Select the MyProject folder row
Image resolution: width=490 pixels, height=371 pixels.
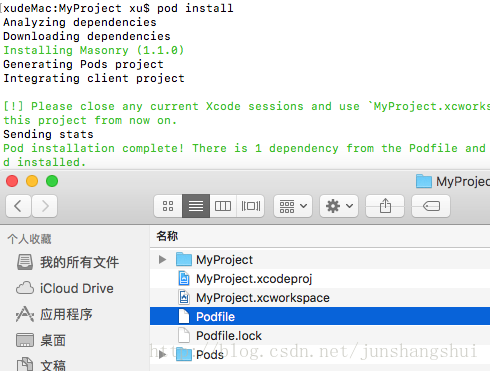(x=320, y=259)
